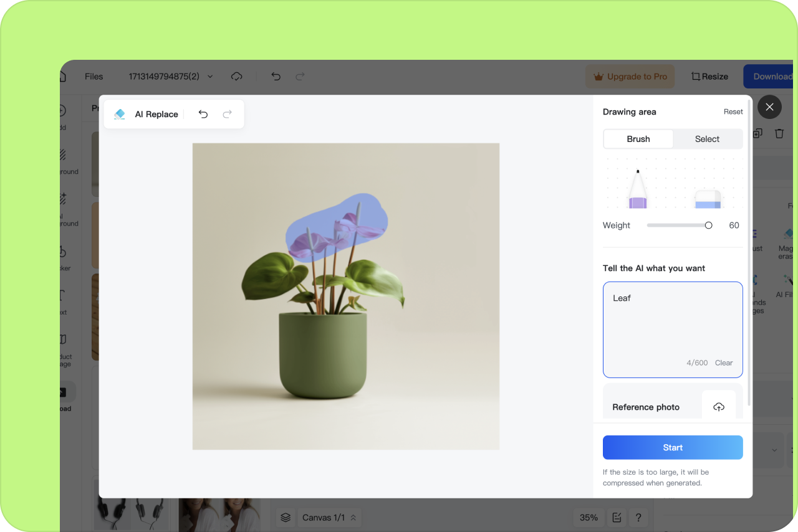
Task: Switch to Select mode
Action: 707,139
